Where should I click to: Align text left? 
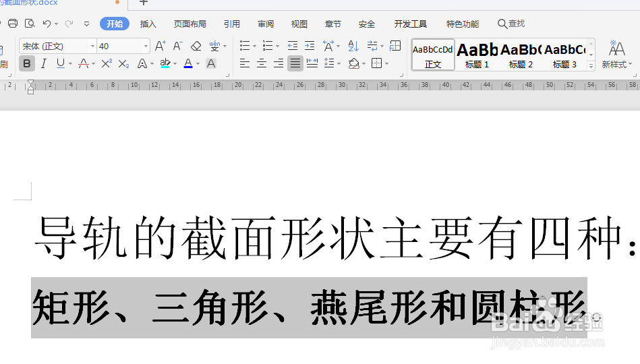(x=245, y=63)
